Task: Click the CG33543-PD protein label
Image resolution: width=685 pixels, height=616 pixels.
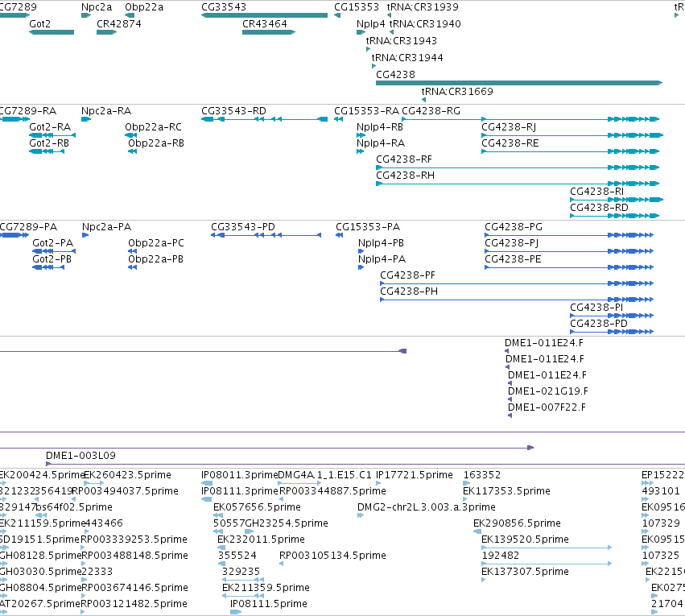Action: [243, 227]
